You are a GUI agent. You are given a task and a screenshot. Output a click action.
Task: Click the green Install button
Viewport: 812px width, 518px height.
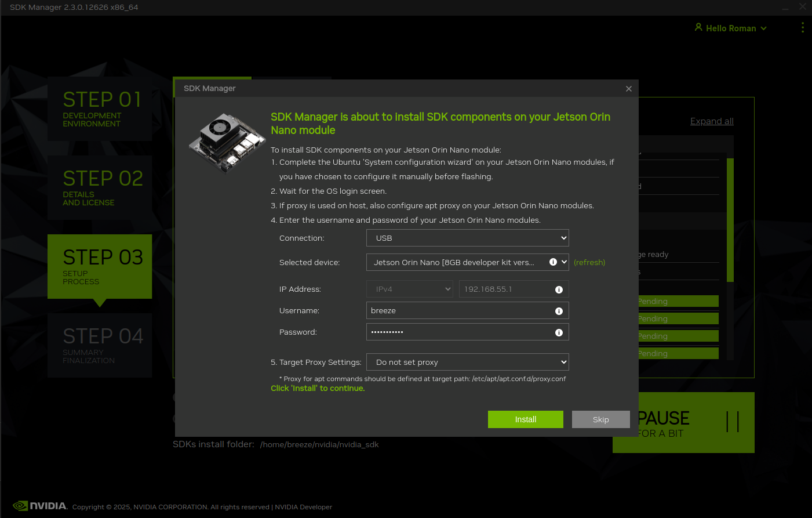(525, 419)
